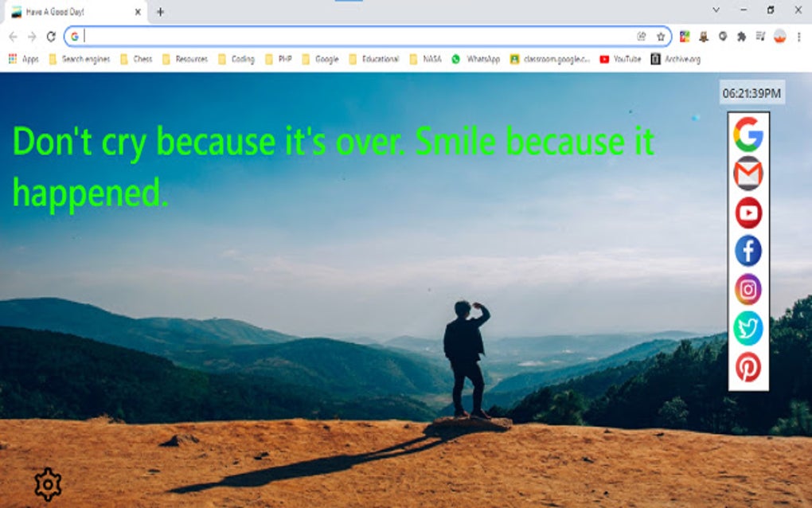Open the Archive.org bookmark
Viewport: 812px width, 508px height.
coord(670,58)
